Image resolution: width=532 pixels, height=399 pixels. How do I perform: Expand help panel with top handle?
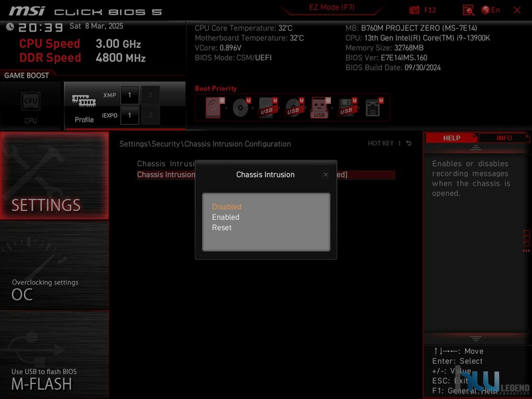(x=476, y=147)
